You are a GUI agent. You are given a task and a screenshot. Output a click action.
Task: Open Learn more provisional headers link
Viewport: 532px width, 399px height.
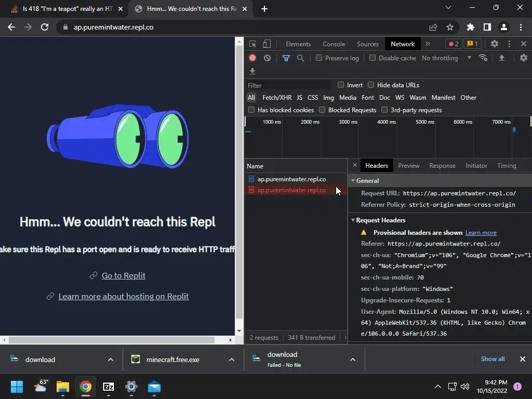(481, 233)
